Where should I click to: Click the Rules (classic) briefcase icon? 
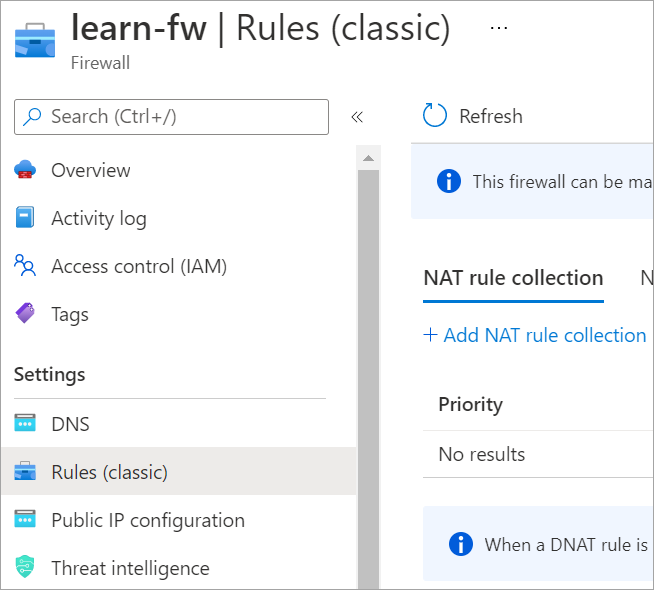(25, 471)
